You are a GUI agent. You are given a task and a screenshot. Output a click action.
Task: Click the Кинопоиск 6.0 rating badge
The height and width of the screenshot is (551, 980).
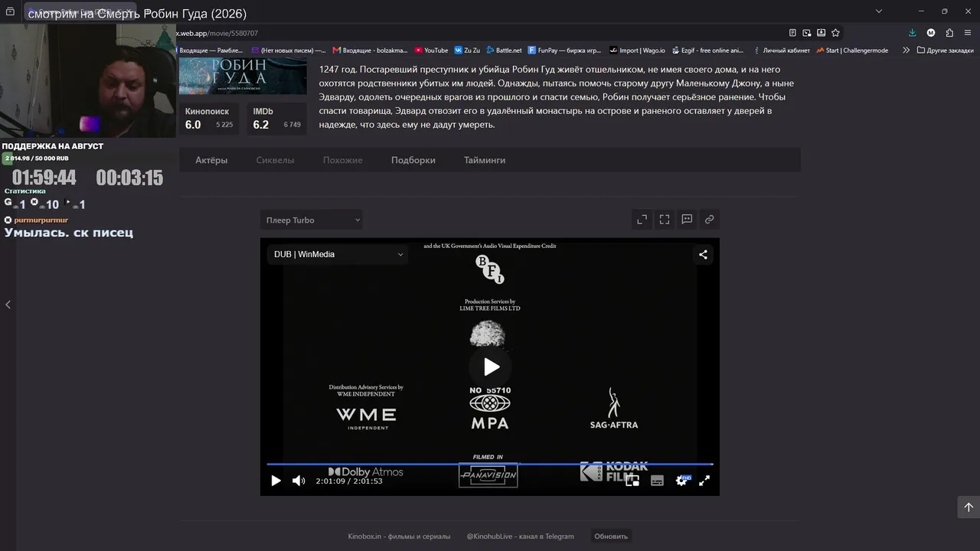[x=209, y=119]
